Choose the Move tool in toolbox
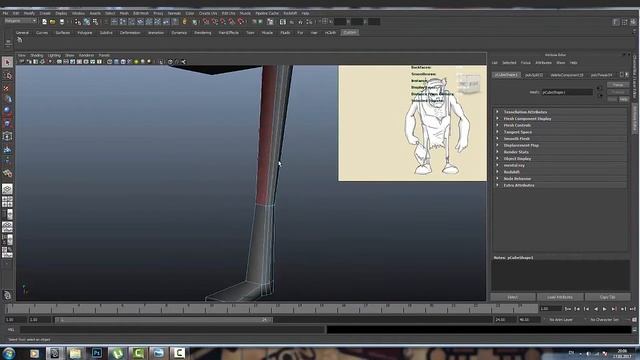 (x=7, y=98)
